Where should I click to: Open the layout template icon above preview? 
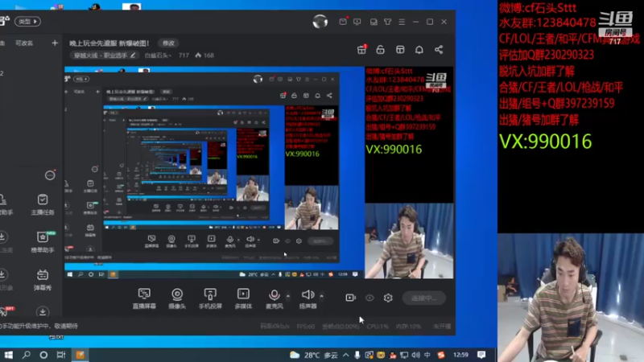click(x=400, y=50)
